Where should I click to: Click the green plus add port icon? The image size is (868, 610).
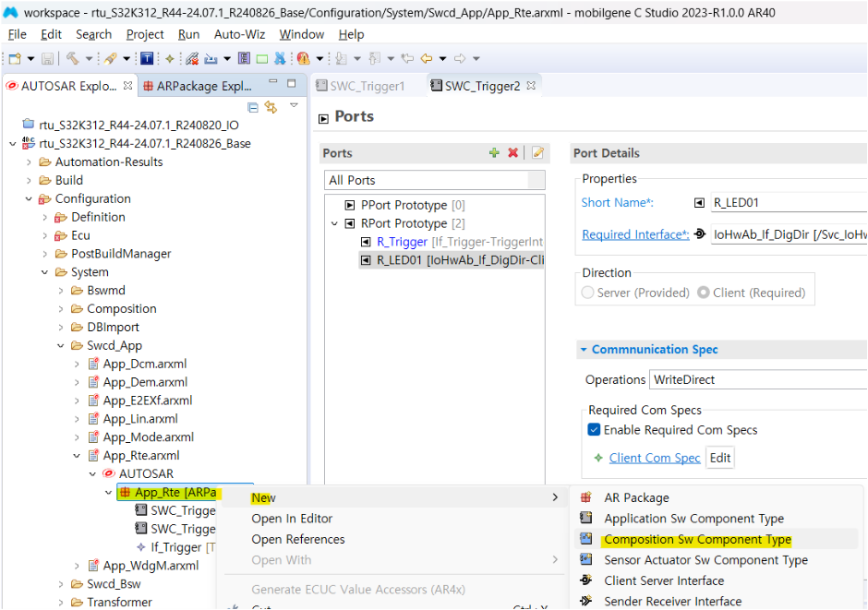pyautogui.click(x=494, y=152)
